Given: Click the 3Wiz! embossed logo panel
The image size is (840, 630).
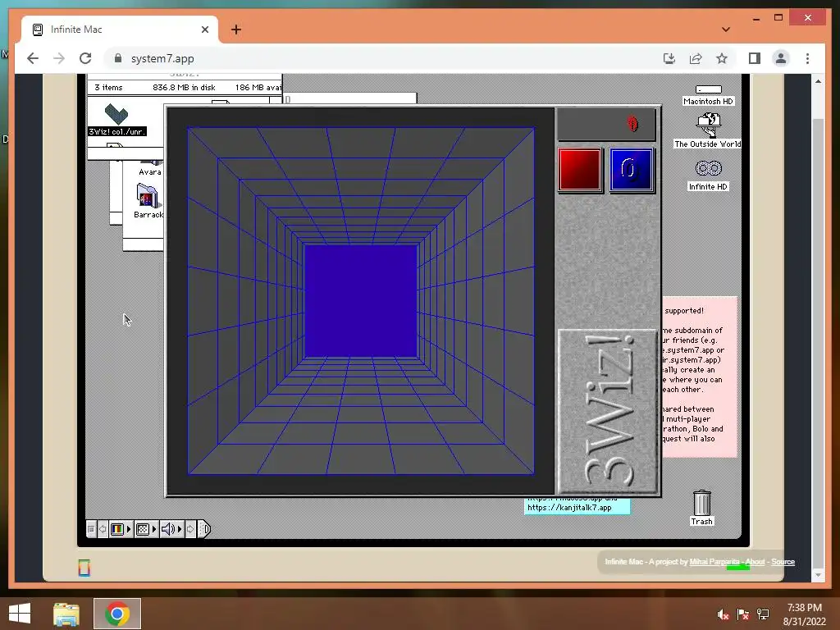Looking at the screenshot, I should pyautogui.click(x=608, y=411).
